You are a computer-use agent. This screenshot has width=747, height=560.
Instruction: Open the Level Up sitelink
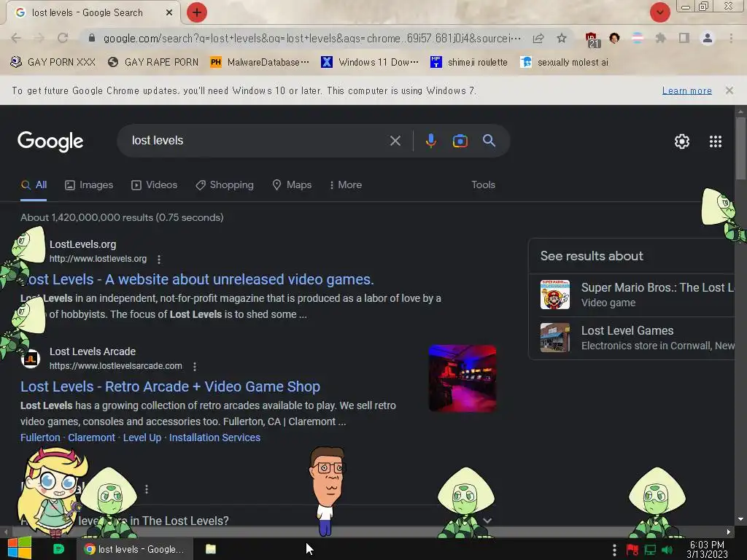point(142,437)
